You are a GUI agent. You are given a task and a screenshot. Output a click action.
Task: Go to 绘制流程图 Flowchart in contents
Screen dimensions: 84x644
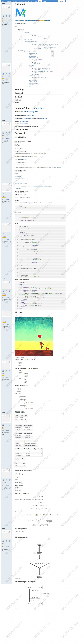[x=33, y=83]
